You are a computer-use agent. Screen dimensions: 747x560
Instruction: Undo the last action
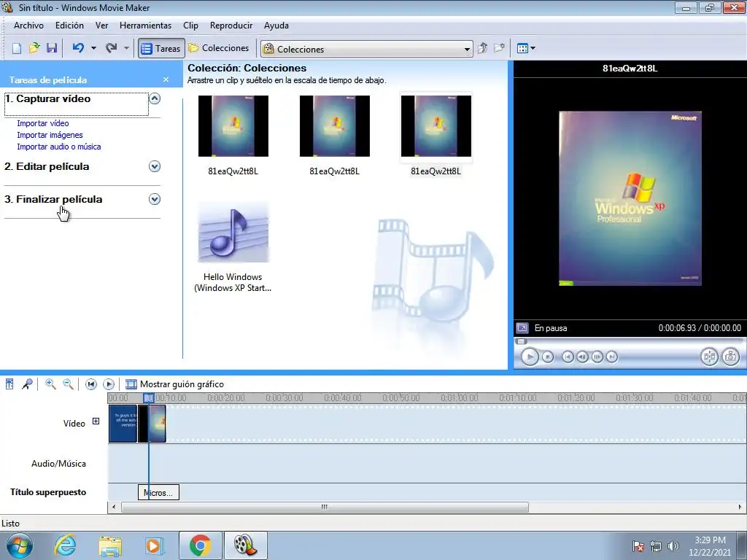pyautogui.click(x=78, y=48)
